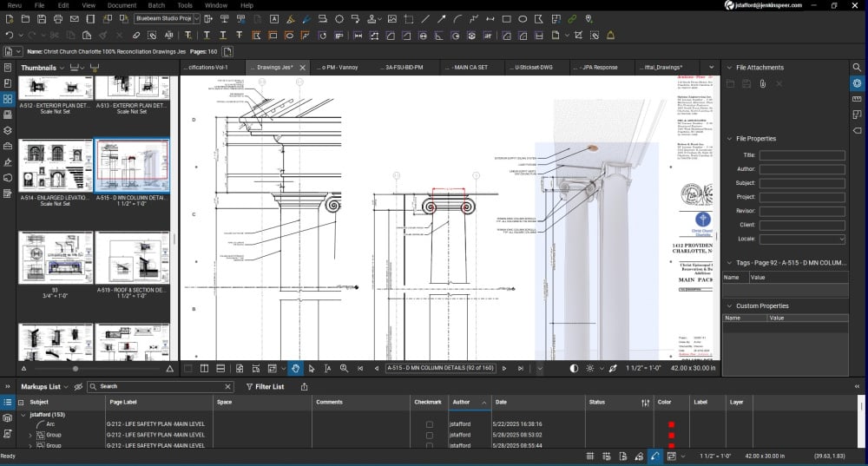The height and width of the screenshot is (466, 868).
Task: Clear the markups search with X
Action: 227,387
